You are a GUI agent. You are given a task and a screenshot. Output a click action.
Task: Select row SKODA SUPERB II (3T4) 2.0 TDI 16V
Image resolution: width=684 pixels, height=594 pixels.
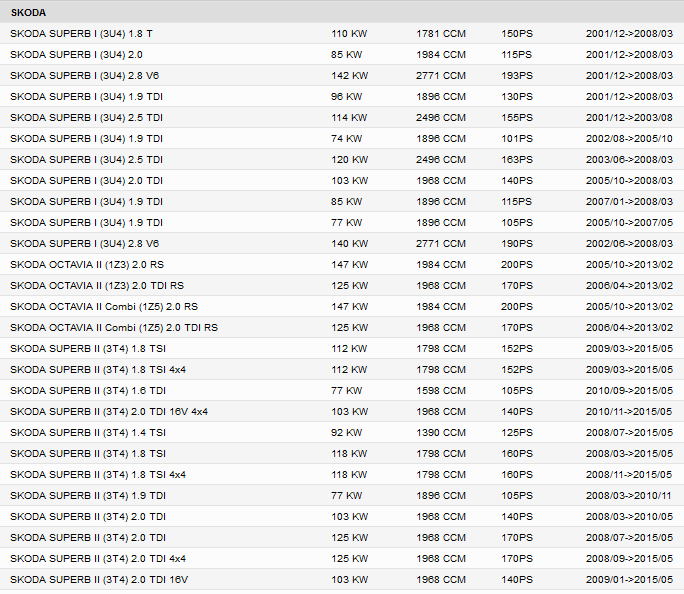pos(342,579)
